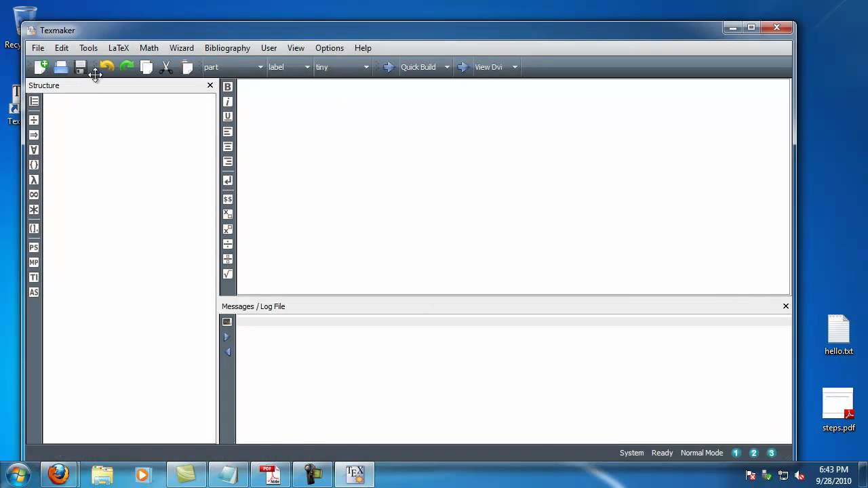The height and width of the screenshot is (488, 868).
Task: Open the Windows Start menu
Action: coord(17,474)
